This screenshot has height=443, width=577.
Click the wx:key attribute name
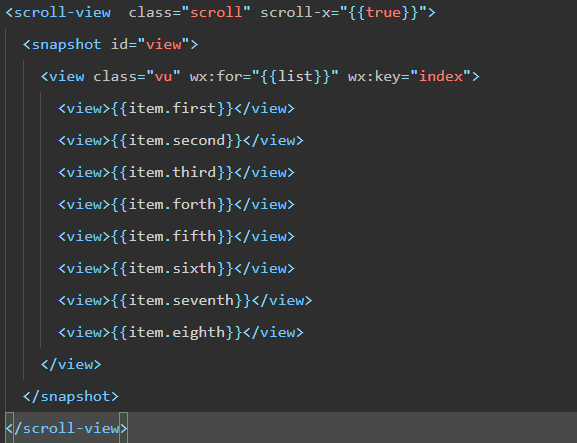pos(374,77)
